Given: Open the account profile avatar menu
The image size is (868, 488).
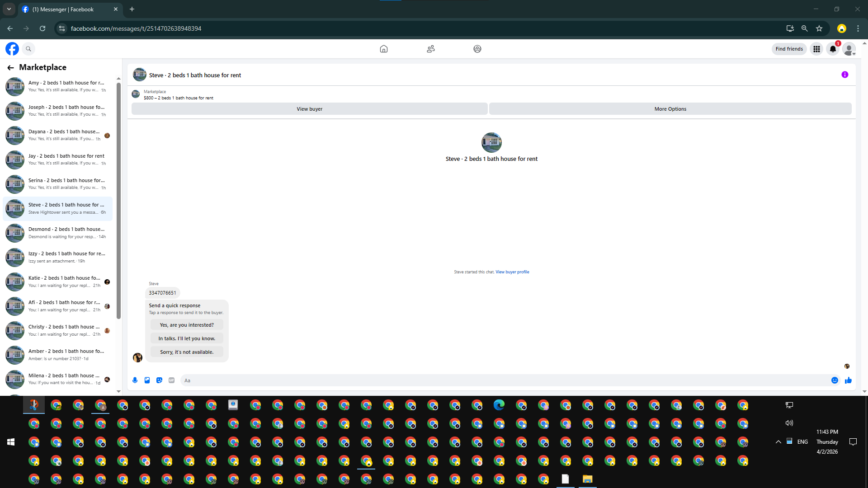Looking at the screenshot, I should click(849, 49).
